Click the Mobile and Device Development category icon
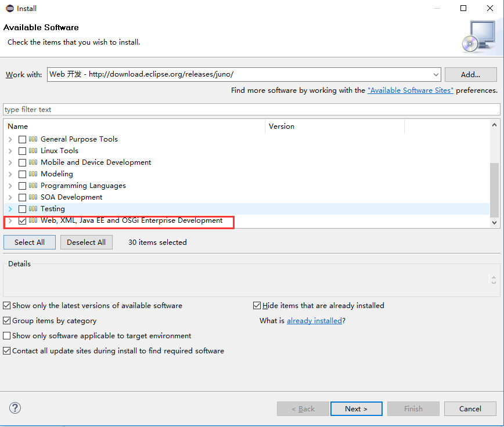The width and height of the screenshot is (504, 427). click(x=33, y=162)
